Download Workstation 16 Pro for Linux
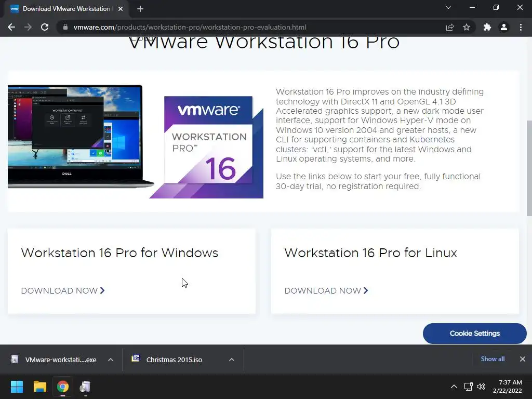Screen dimensions: 532x399 (x=326, y=291)
